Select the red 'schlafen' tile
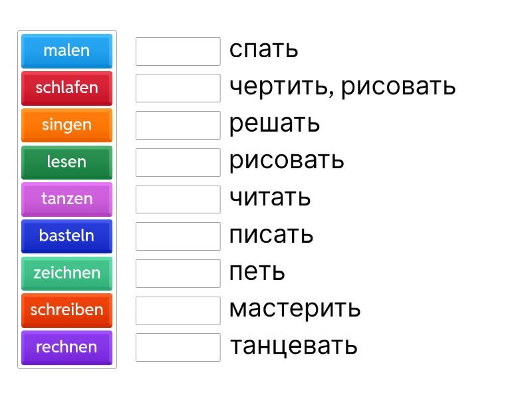Screen dimensions: 532x399 click(x=66, y=88)
